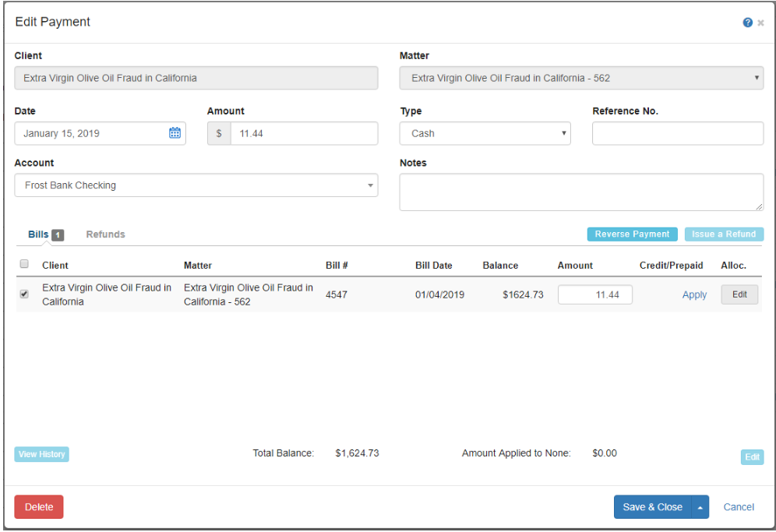776x532 pixels.
Task: Click the dollar sign amount prefix
Action: point(219,133)
